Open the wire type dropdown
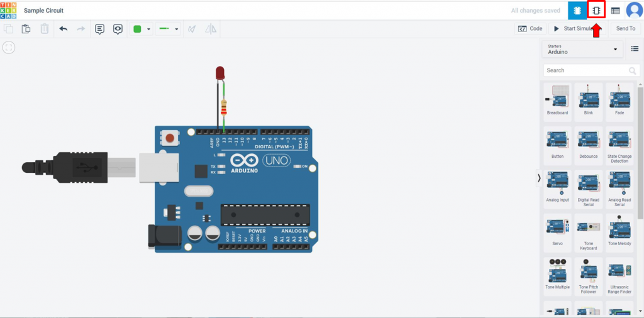Image resolution: width=644 pixels, height=318 pixels. coord(168,29)
